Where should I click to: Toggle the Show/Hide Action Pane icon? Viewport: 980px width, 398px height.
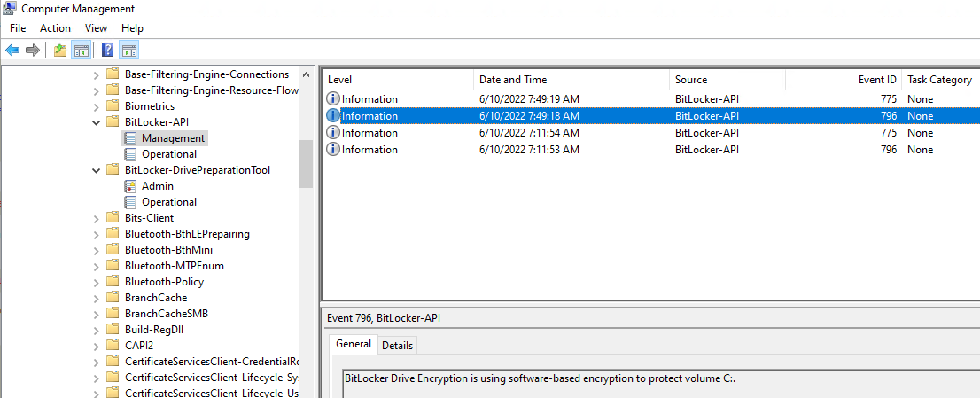coord(129,50)
